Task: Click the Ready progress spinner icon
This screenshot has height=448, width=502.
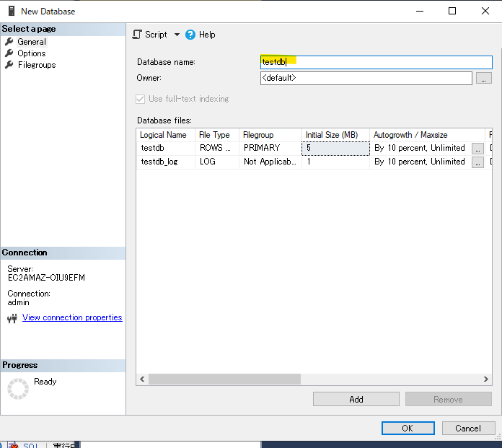Action: point(18,389)
